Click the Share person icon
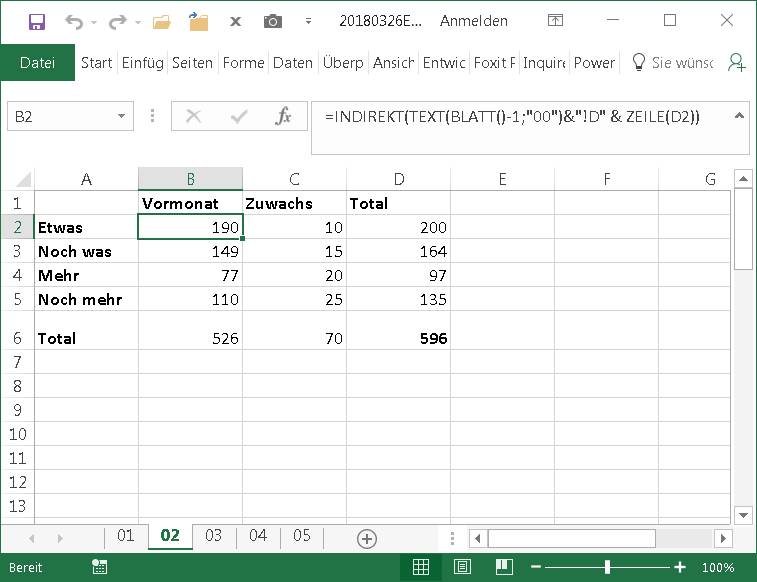Screen dimensions: 757x582 [x=737, y=63]
